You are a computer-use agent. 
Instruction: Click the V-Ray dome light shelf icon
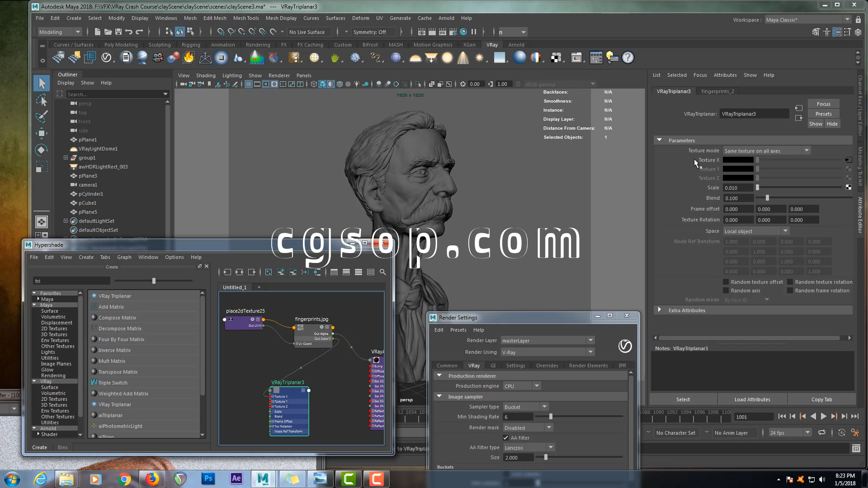pos(415,58)
